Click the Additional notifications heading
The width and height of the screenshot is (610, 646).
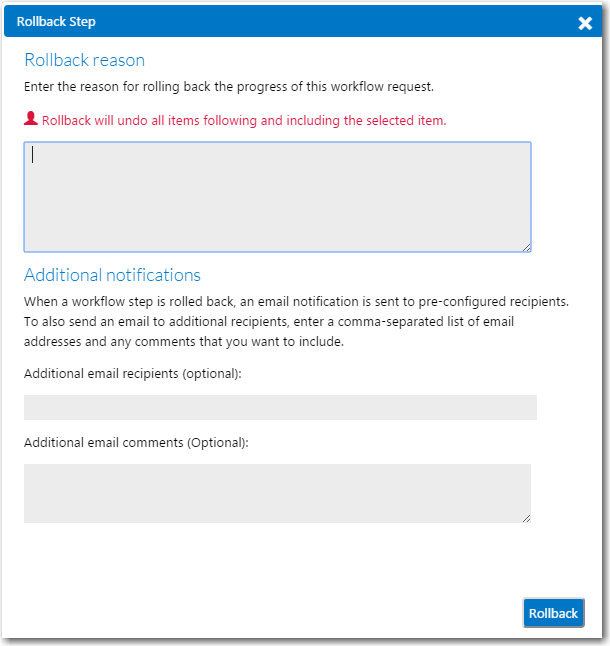[x=112, y=275]
